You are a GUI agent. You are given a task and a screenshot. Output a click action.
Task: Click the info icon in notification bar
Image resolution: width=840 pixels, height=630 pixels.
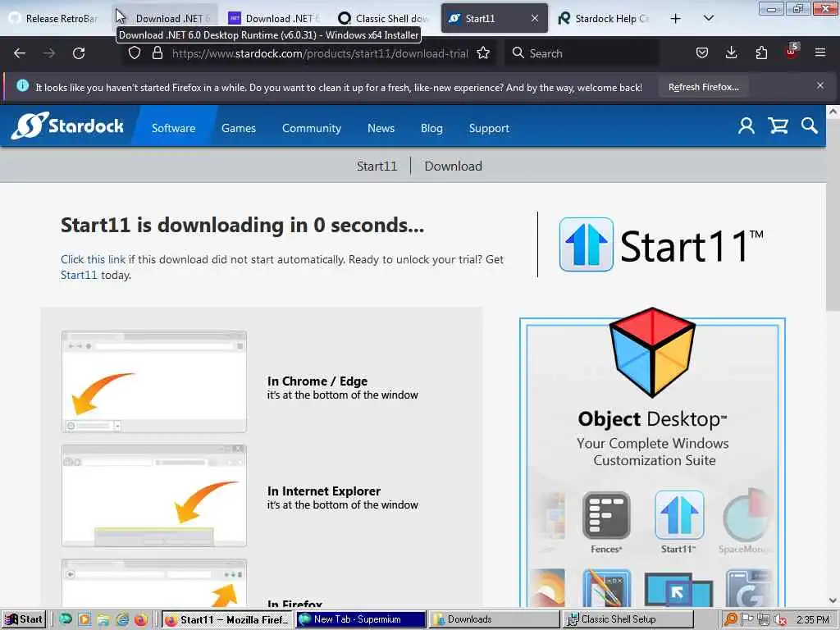(x=22, y=85)
